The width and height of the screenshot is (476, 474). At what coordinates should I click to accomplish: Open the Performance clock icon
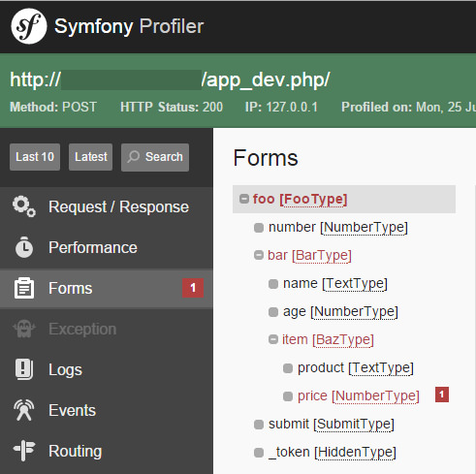coord(24,247)
